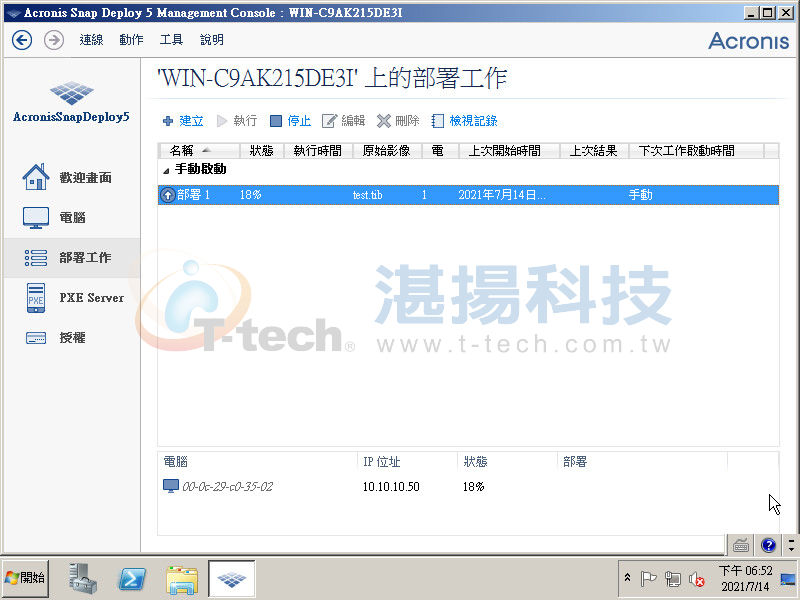Select computer 00-0c-29-c0-35-02
The height and width of the screenshot is (600, 800).
tap(228, 487)
